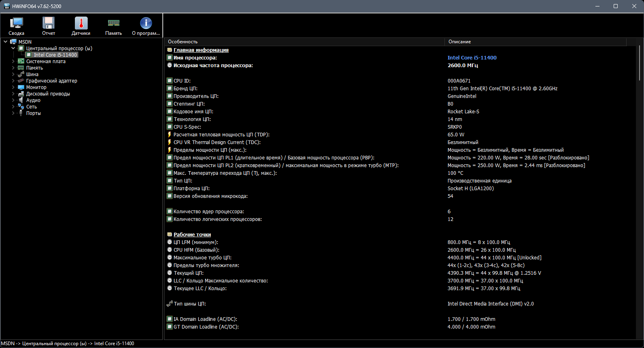Collapse the Центральный процессор node
This screenshot has width=644, height=348.
point(13,49)
